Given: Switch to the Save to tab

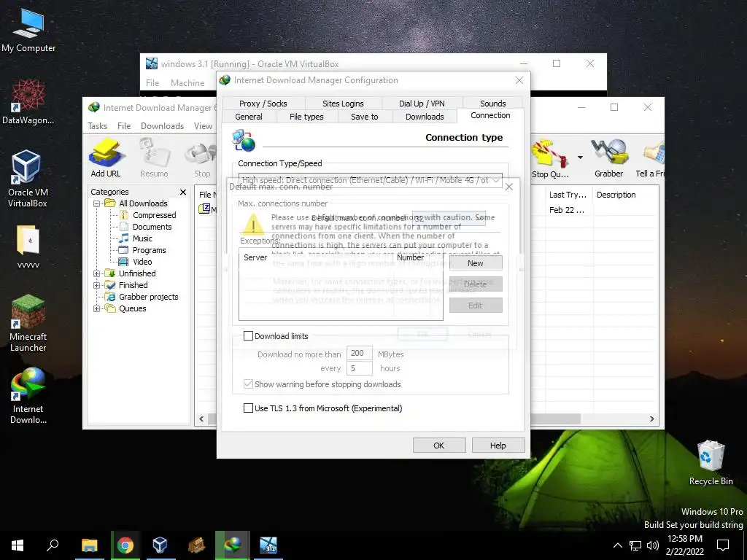Looking at the screenshot, I should coord(365,117).
